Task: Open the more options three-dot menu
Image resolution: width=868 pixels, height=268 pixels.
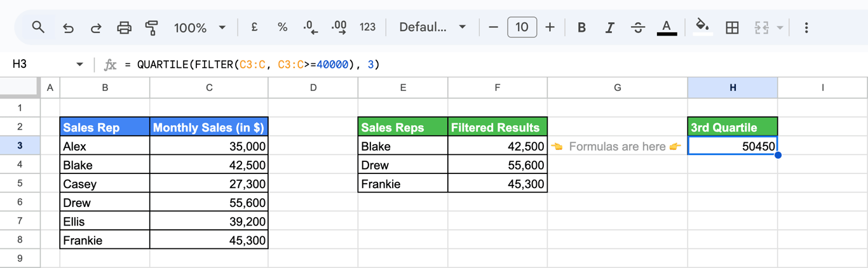Action: [x=806, y=27]
